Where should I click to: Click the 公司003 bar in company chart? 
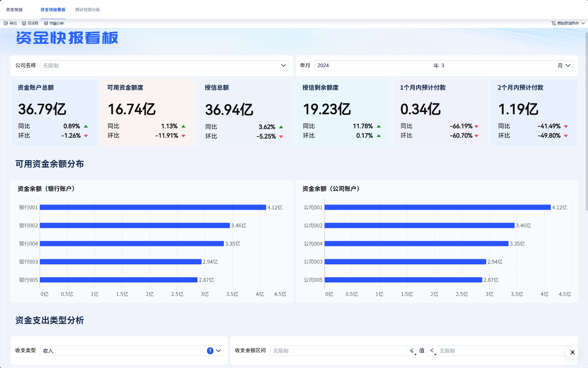(x=405, y=262)
